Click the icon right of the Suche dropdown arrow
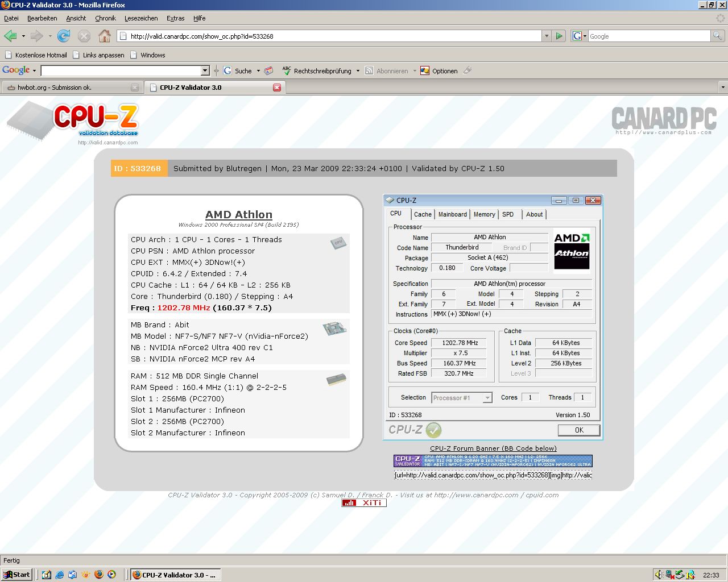Image resolution: width=728 pixels, height=582 pixels. coord(269,70)
